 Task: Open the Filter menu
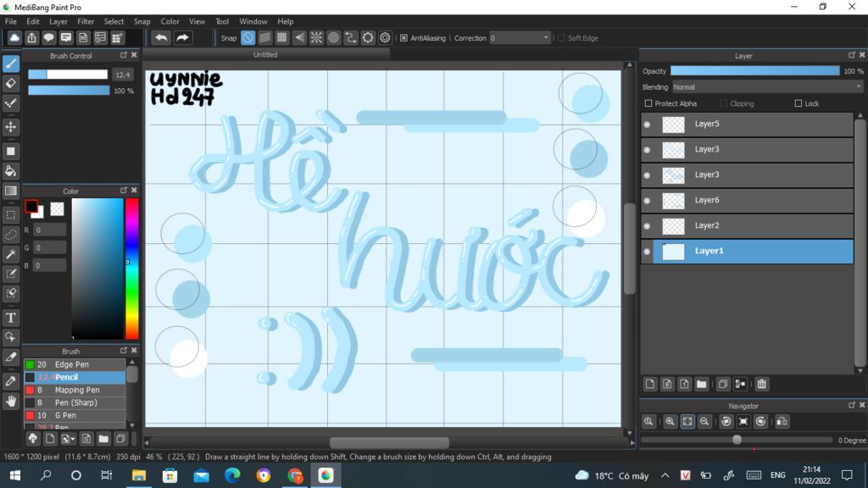(x=86, y=21)
